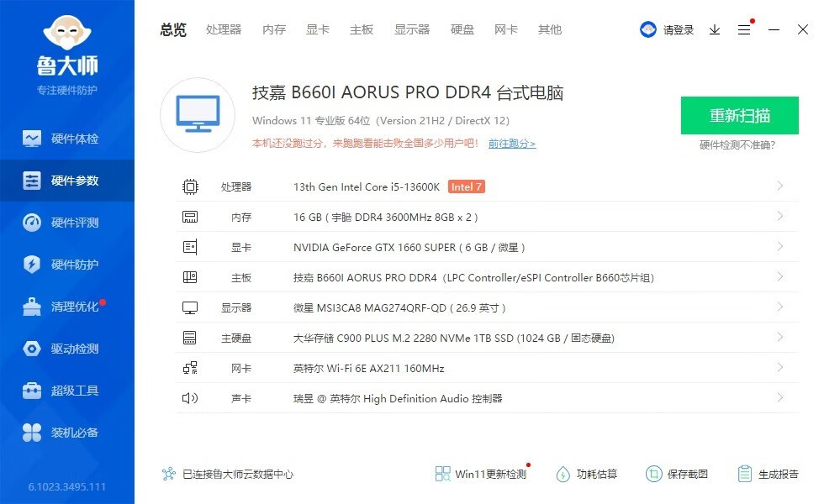Expand the 主硬盘 row chevron
This screenshot has width=824, height=504.
[780, 337]
